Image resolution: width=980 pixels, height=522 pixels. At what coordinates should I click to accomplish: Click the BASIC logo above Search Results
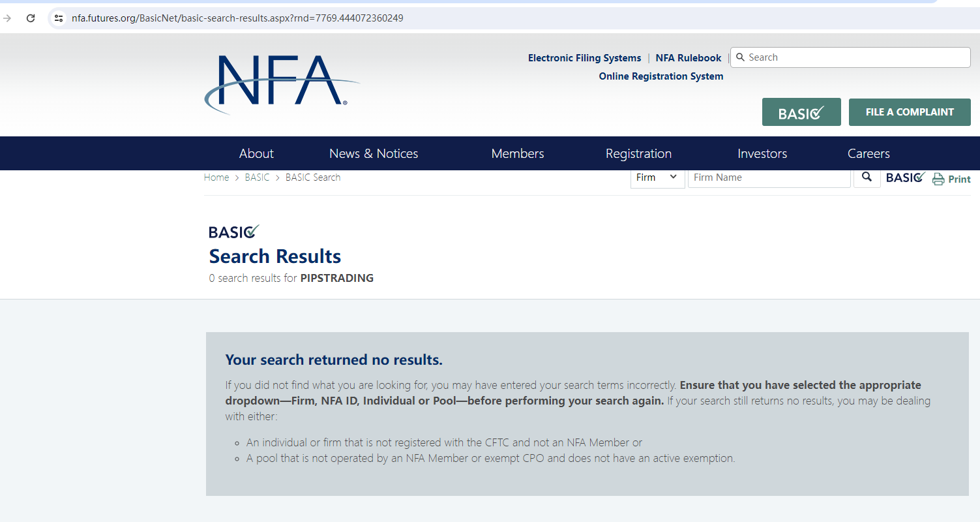coord(234,232)
